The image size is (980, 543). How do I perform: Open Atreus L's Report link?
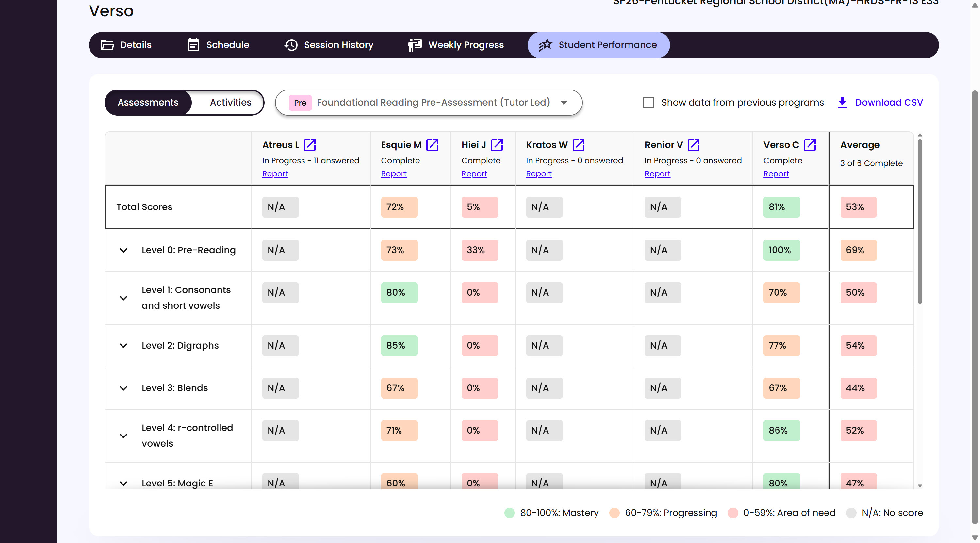coord(275,173)
